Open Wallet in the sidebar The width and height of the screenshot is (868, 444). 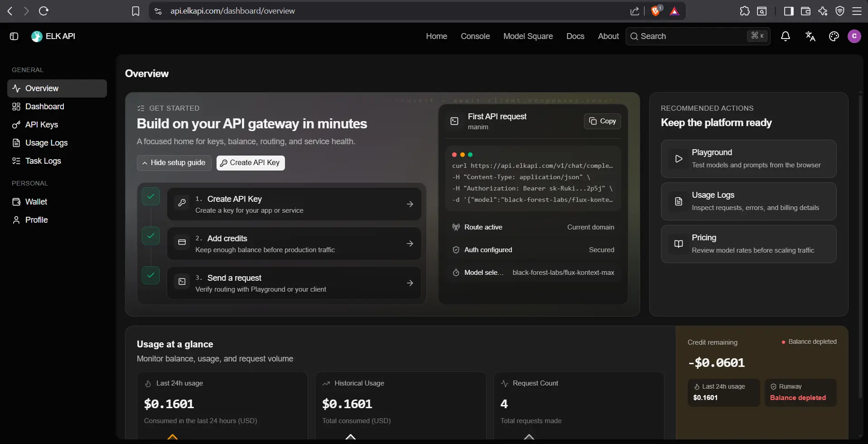[57, 202]
